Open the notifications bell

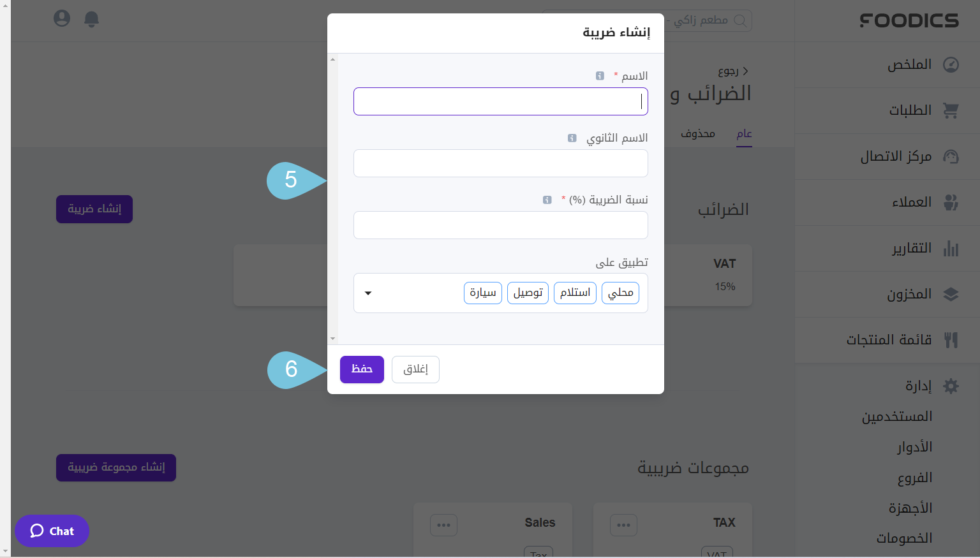(x=92, y=19)
